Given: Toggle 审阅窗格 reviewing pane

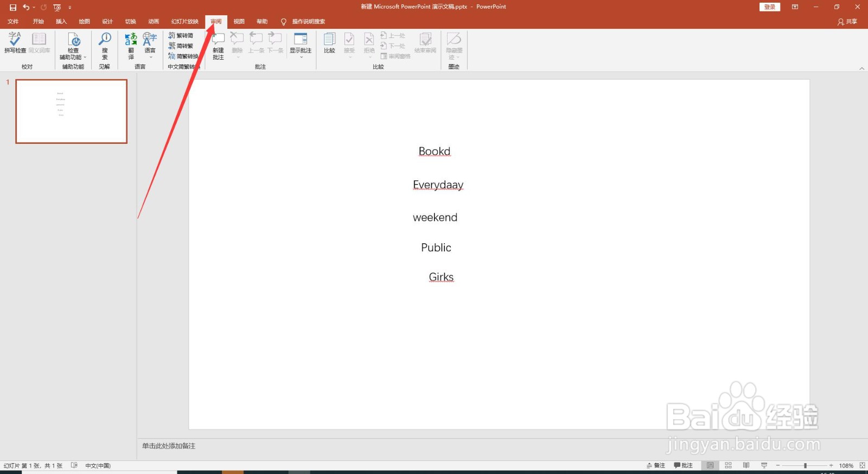Looking at the screenshot, I should point(395,56).
